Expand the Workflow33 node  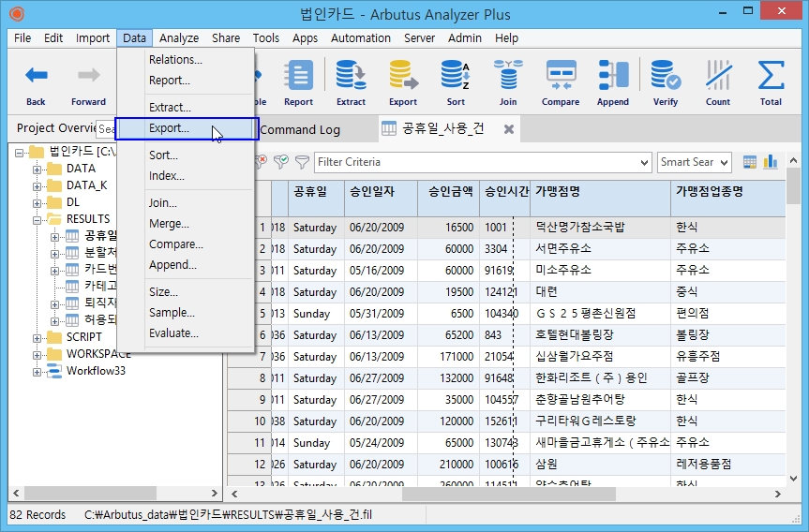[x=37, y=372]
